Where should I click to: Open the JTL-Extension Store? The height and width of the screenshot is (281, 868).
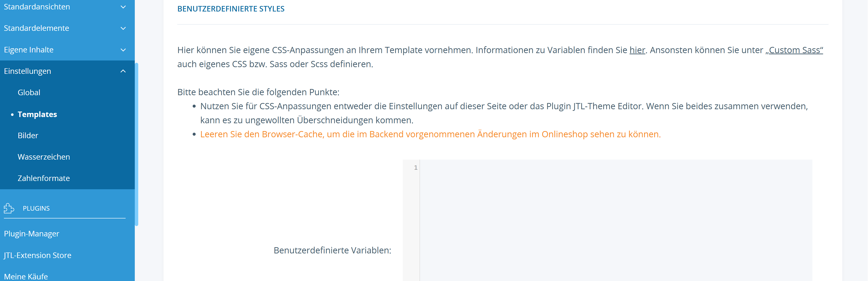click(38, 255)
